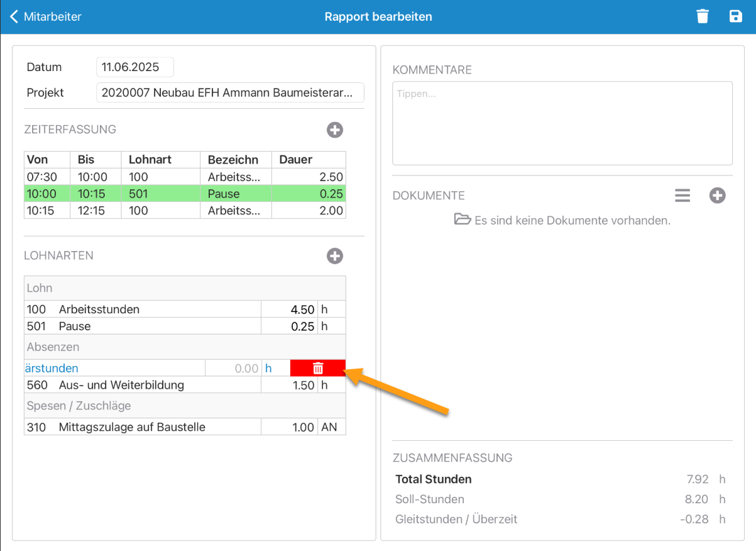
Task: Click the Dauer column header
Action: (308, 160)
